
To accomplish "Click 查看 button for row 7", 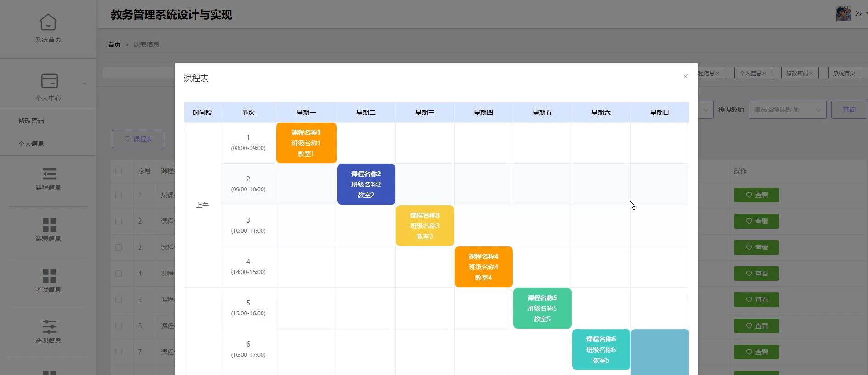I will click(756, 352).
